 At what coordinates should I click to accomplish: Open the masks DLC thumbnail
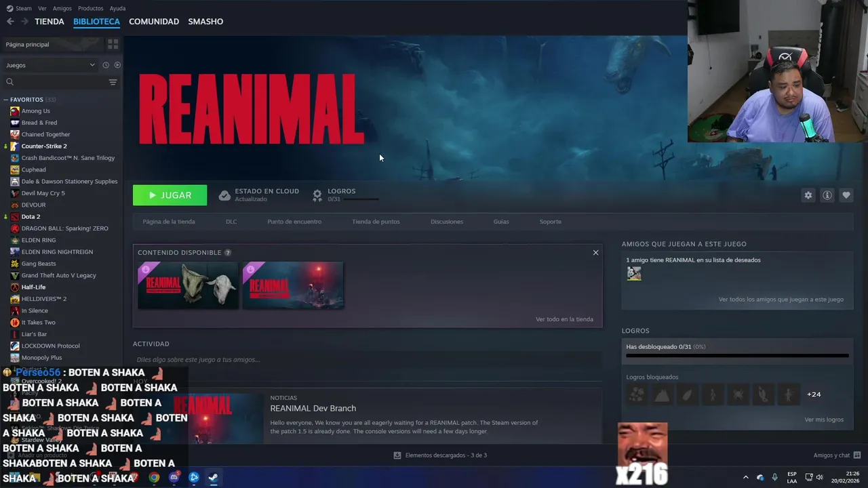point(188,285)
